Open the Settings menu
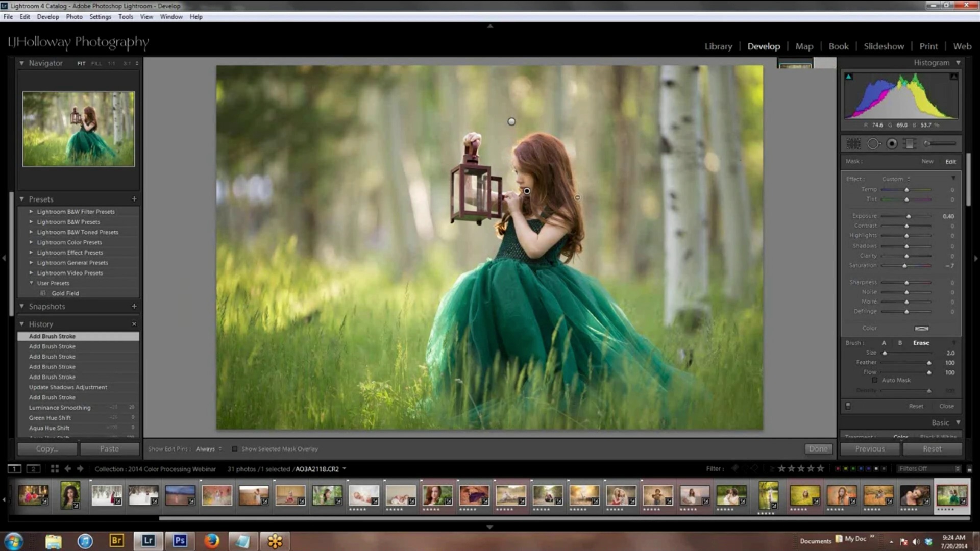Screen dimensions: 980x551 (100, 17)
